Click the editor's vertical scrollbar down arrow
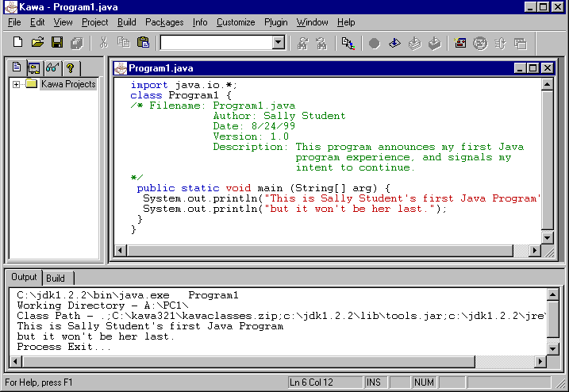 click(547, 238)
